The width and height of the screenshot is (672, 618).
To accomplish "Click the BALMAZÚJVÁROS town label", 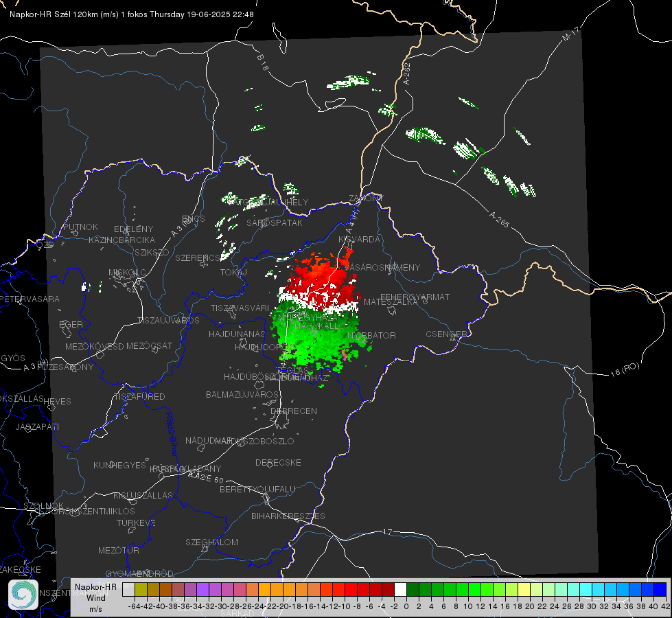I will coord(242,394).
